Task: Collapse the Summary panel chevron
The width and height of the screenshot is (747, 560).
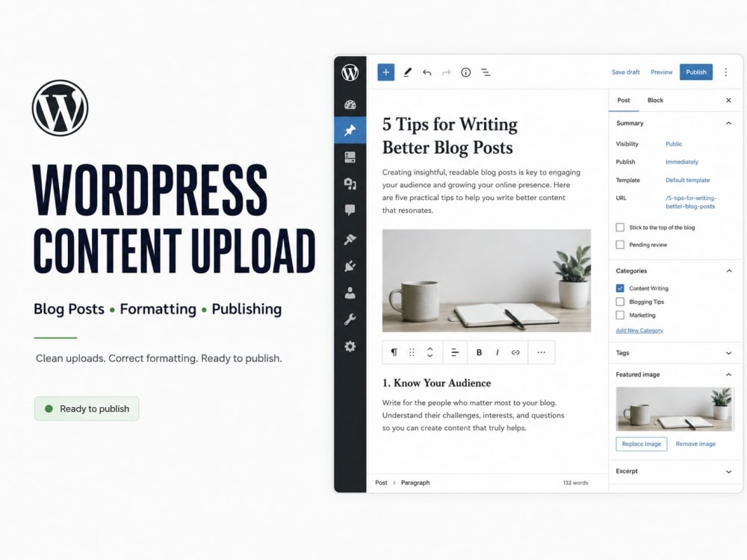Action: point(728,123)
